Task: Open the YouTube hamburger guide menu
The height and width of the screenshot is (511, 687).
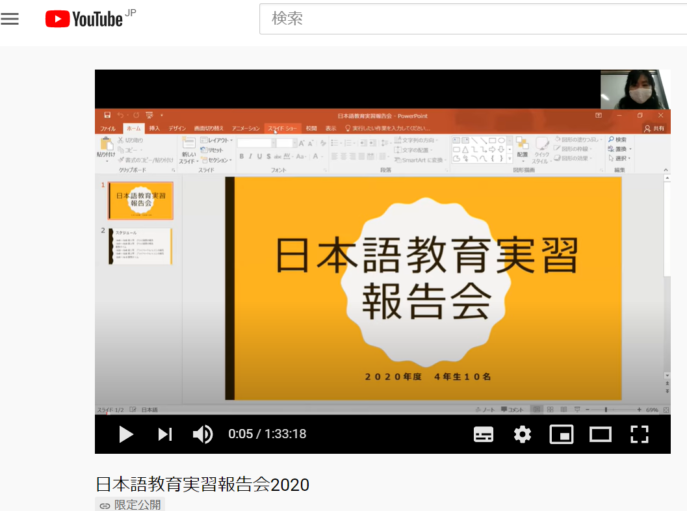Action: click(x=10, y=19)
